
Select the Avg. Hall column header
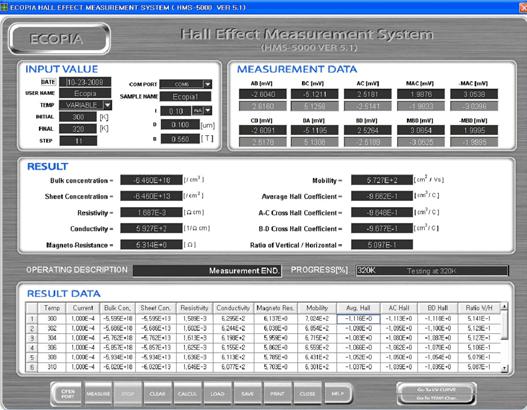coord(358,308)
